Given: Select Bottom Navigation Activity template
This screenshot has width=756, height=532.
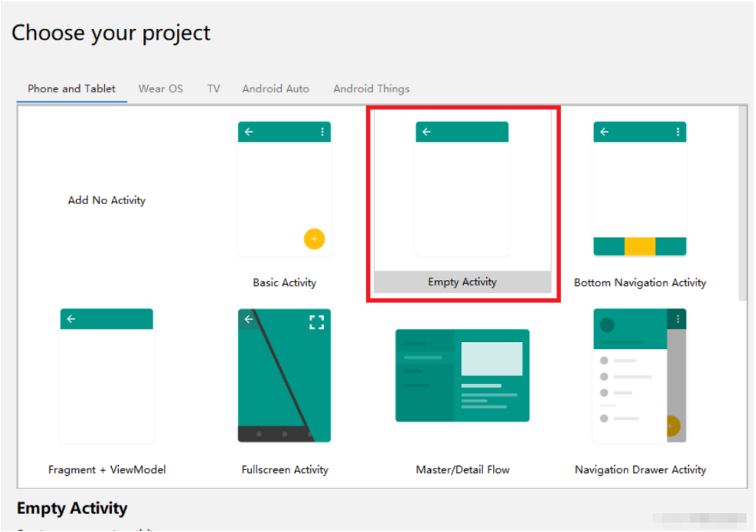Looking at the screenshot, I should 639,189.
